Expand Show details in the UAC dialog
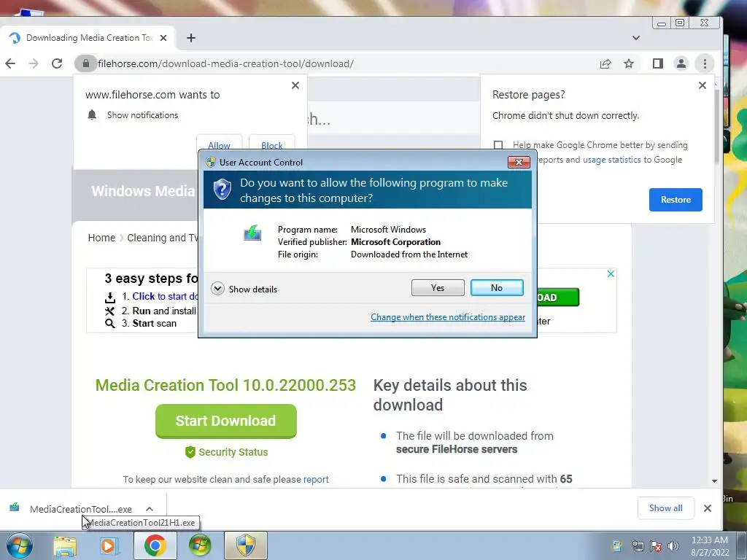 [244, 289]
